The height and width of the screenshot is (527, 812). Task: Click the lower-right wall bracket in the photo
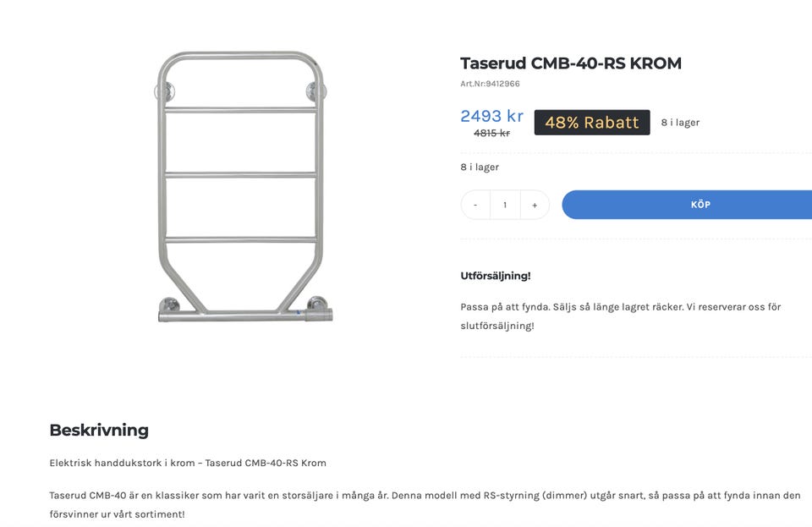(x=318, y=303)
